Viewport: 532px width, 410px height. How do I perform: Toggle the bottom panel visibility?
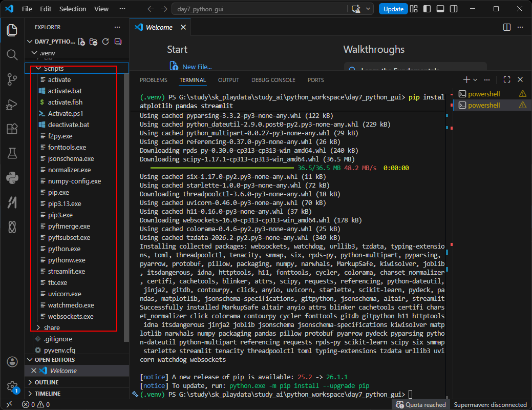[x=440, y=9]
